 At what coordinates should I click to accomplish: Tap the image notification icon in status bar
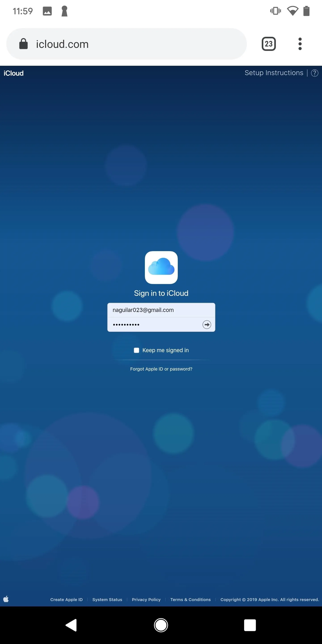pos(47,11)
